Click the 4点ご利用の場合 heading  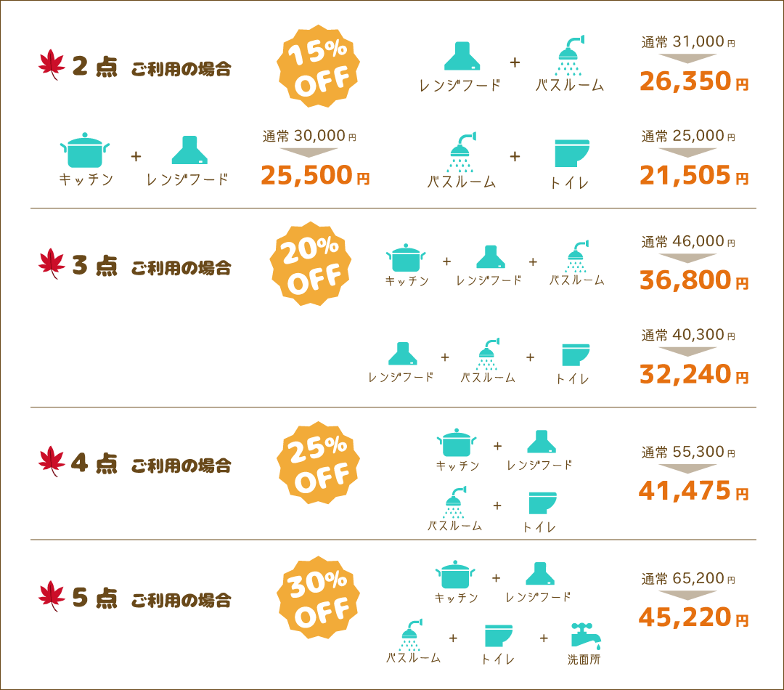[x=152, y=464]
